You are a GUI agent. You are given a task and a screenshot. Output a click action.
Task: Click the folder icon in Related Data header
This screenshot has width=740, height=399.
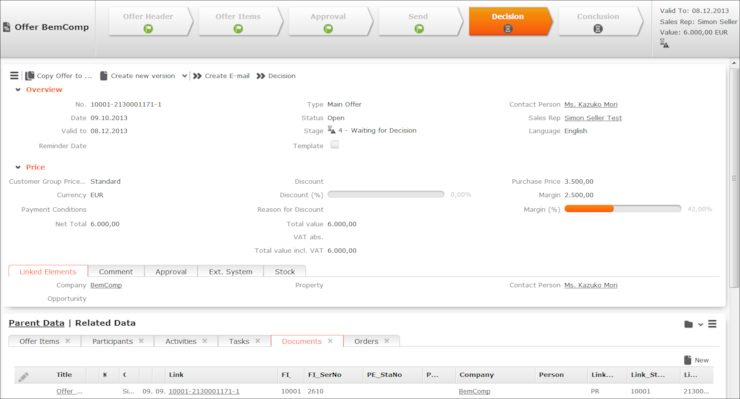point(689,324)
